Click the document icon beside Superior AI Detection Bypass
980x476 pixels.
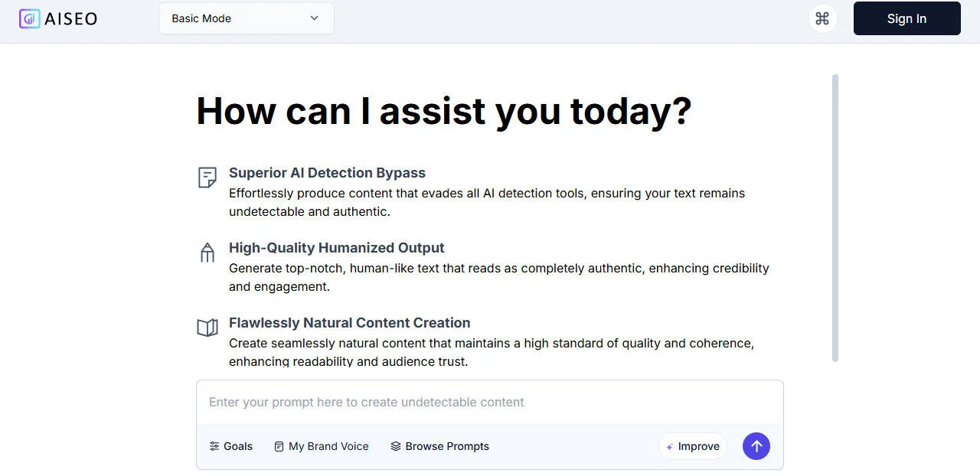click(x=207, y=177)
